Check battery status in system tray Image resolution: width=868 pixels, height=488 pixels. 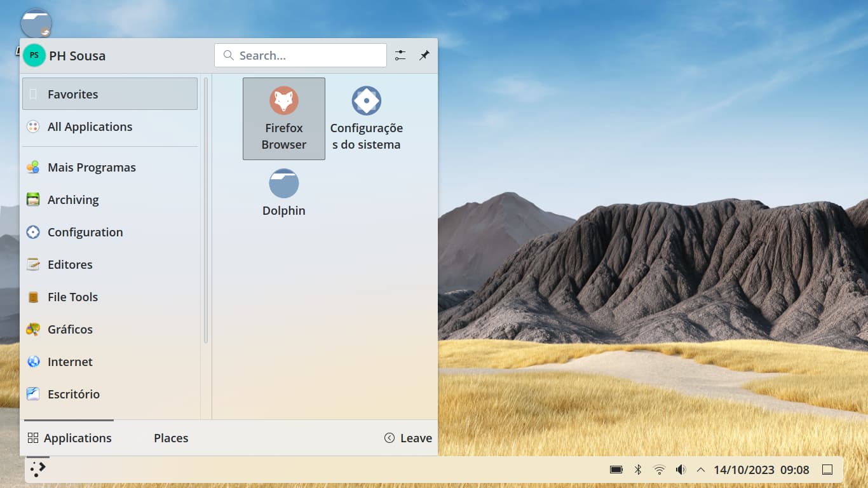[x=616, y=470]
